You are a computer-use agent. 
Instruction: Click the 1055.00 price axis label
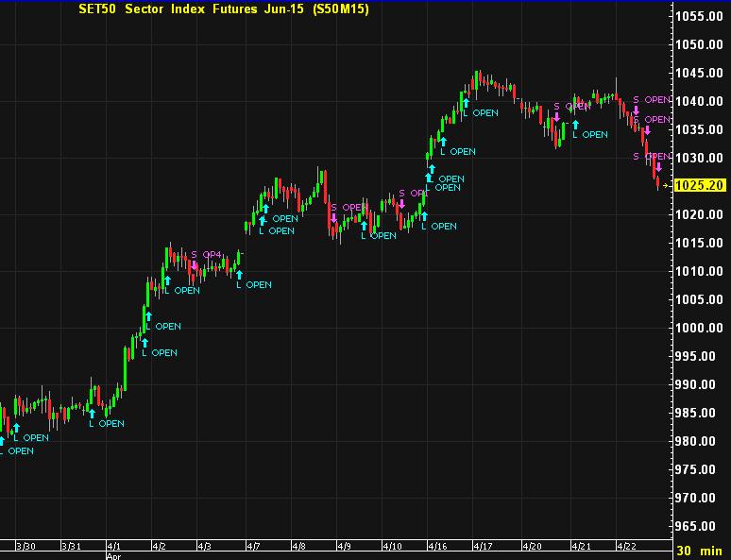click(701, 16)
